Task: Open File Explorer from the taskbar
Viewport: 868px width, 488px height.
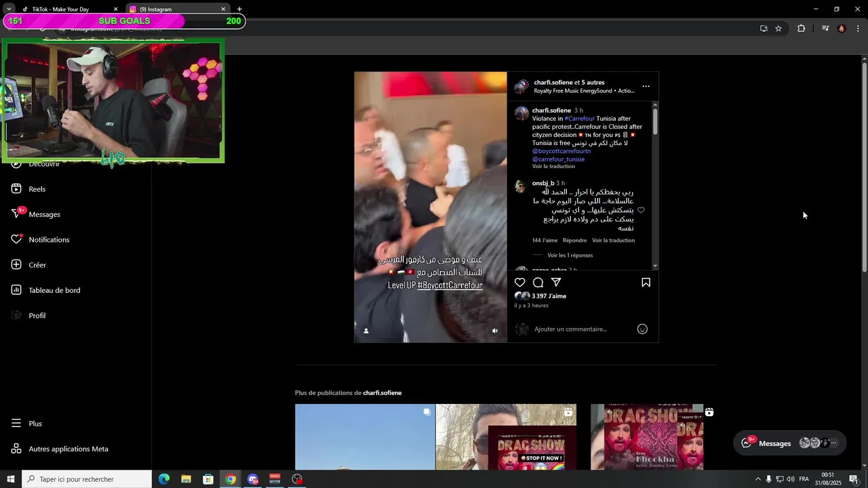Action: [x=186, y=479]
